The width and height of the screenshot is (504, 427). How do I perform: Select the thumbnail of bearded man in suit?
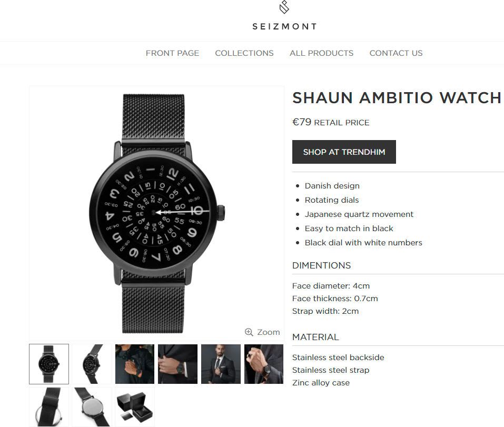221,364
